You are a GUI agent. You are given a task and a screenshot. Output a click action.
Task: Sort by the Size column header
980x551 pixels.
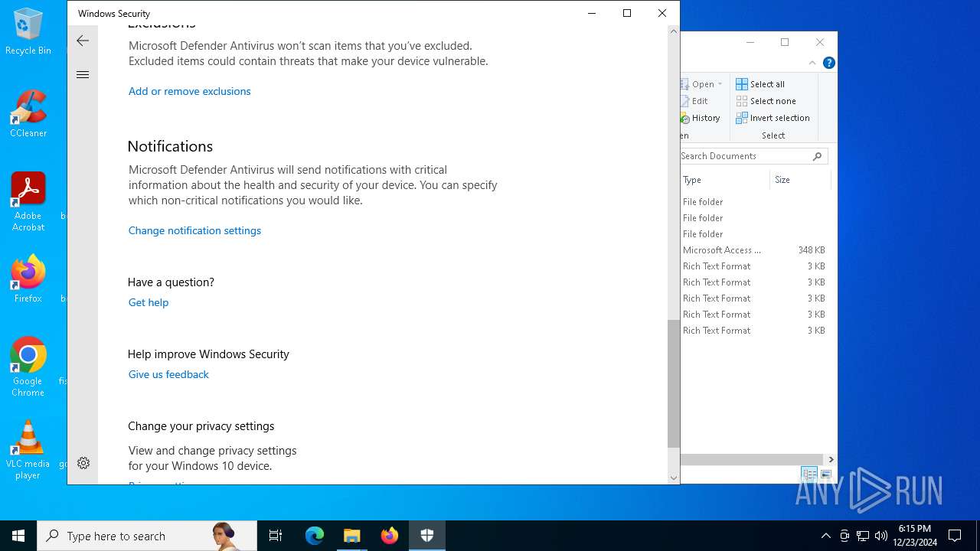click(800, 180)
